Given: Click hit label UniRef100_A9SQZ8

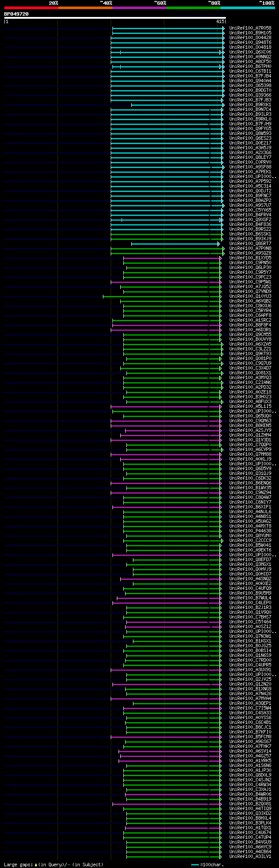Looking at the screenshot, I should pos(250,253).
